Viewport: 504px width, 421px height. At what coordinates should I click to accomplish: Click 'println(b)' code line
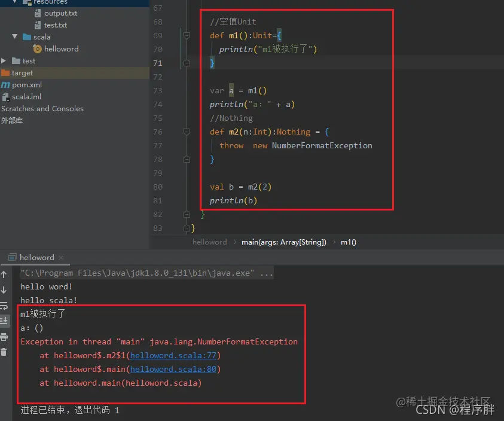(x=233, y=201)
